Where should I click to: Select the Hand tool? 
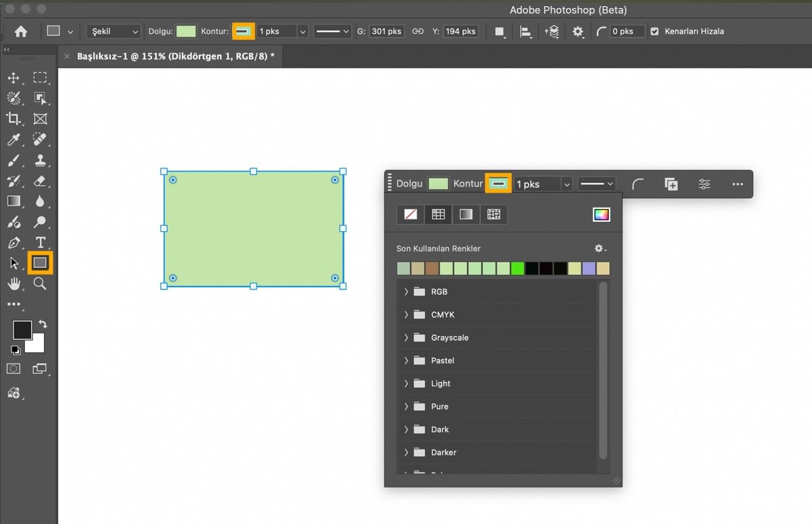pyautogui.click(x=14, y=283)
